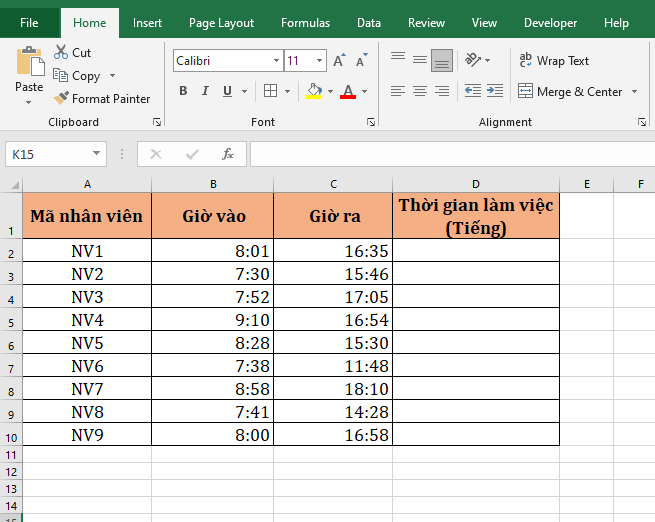Viewport: 655px width, 522px height.
Task: Expand the font size 11 dropdown
Action: [x=320, y=61]
